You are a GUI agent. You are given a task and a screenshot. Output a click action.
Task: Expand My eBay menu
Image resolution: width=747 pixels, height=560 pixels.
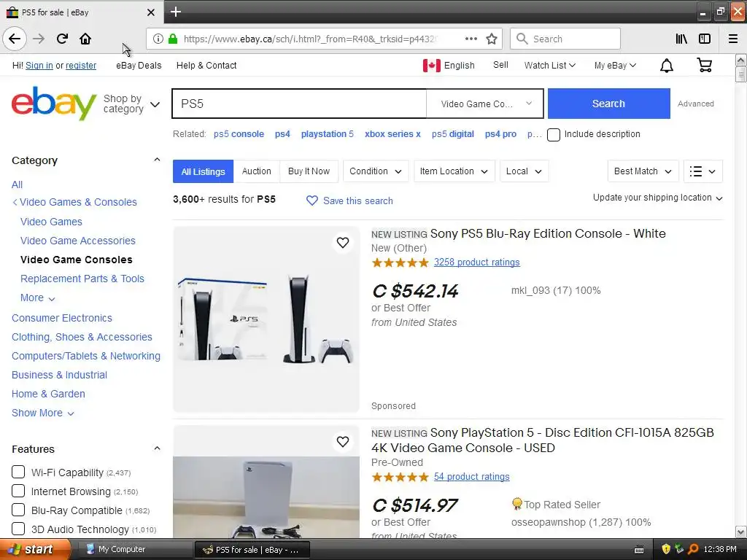coord(615,65)
